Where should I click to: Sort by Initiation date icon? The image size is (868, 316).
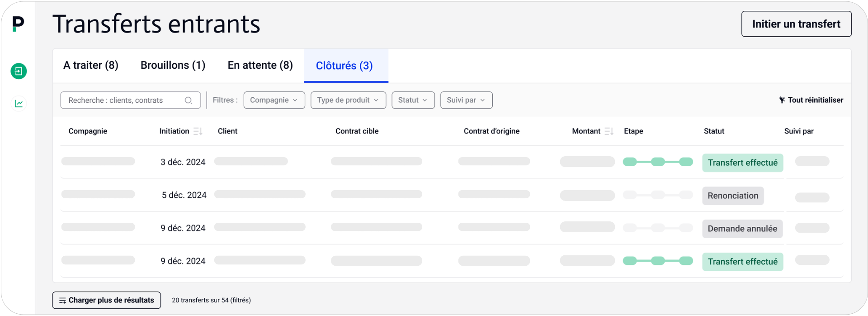[198, 131]
